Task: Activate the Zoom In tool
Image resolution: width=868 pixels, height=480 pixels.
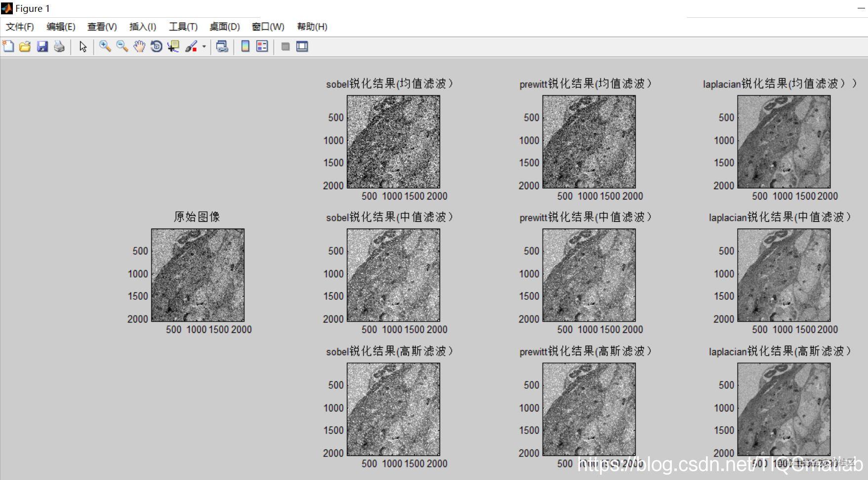Action: coord(105,46)
